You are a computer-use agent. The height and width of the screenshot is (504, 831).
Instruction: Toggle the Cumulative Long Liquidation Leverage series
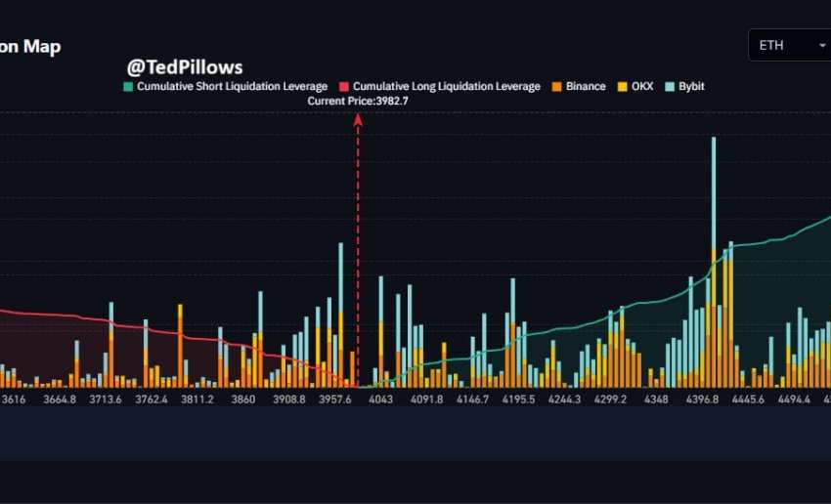[x=446, y=87]
